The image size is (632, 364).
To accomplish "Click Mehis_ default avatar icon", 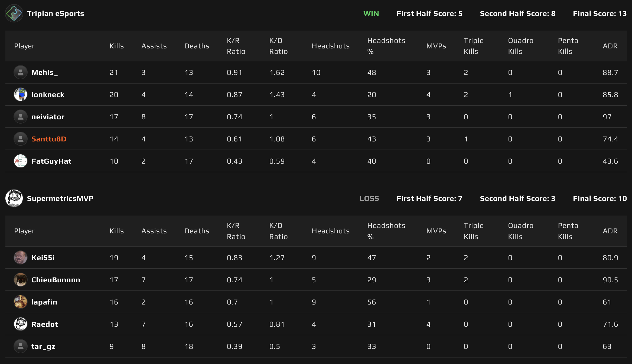I will coord(21,72).
